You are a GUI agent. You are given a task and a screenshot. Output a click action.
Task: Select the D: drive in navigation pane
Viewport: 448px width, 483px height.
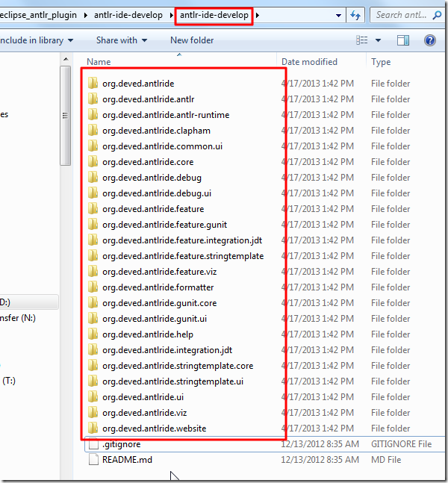[29, 302]
